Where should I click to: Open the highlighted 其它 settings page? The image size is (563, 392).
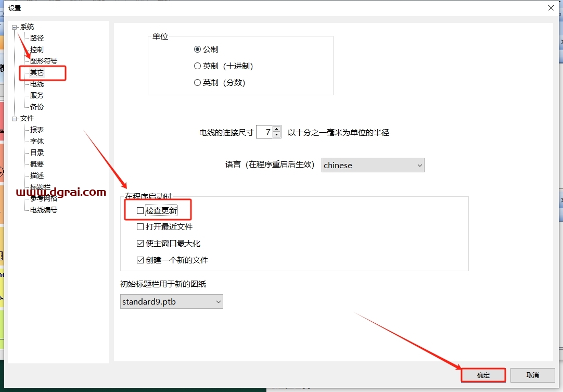36,72
